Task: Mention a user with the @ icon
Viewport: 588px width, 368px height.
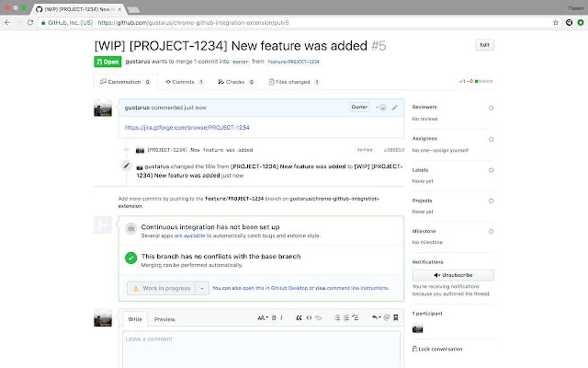Action: click(387, 318)
